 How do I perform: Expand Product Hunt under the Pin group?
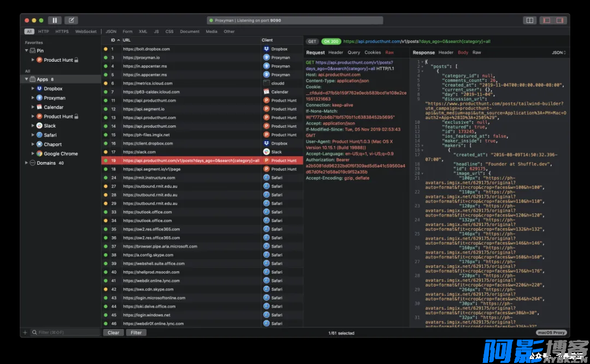[33, 60]
